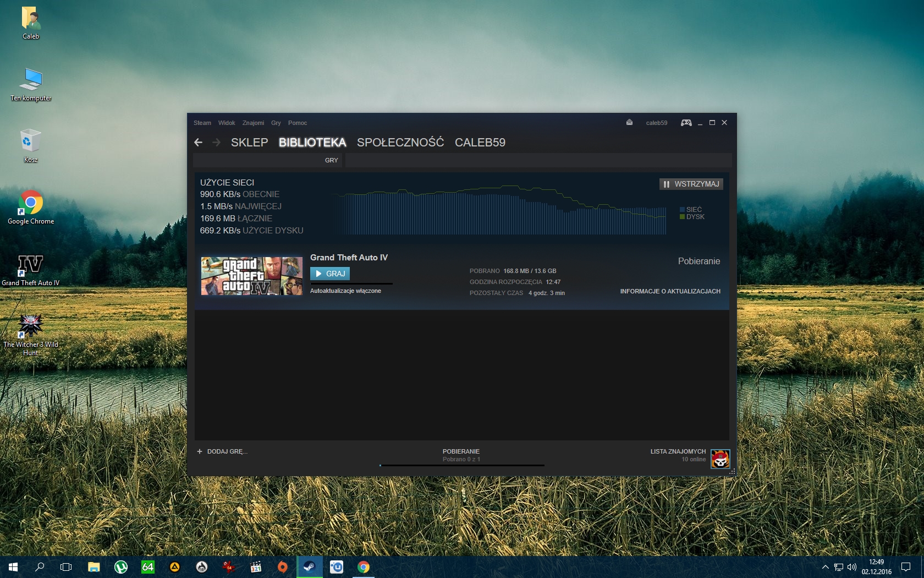Viewport: 924px width, 578px height.
Task: Select the Kosz recycle bin icon
Action: coord(31,146)
